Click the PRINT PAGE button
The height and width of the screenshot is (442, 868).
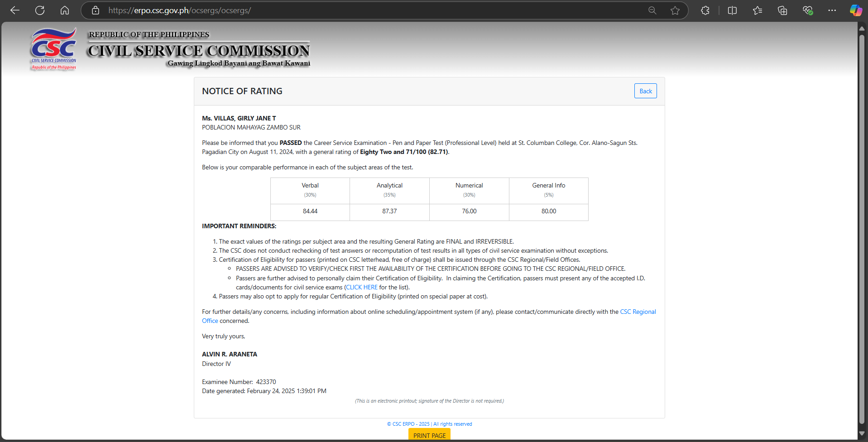coord(429,435)
